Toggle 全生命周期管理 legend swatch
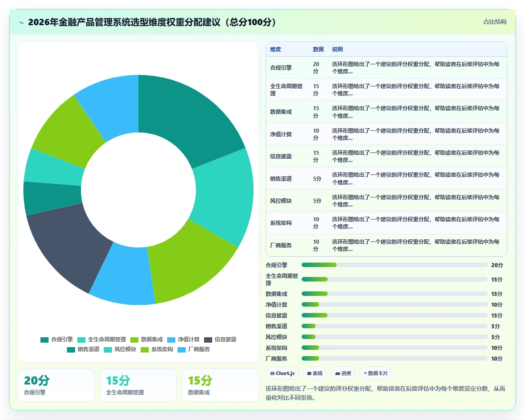 point(81,340)
